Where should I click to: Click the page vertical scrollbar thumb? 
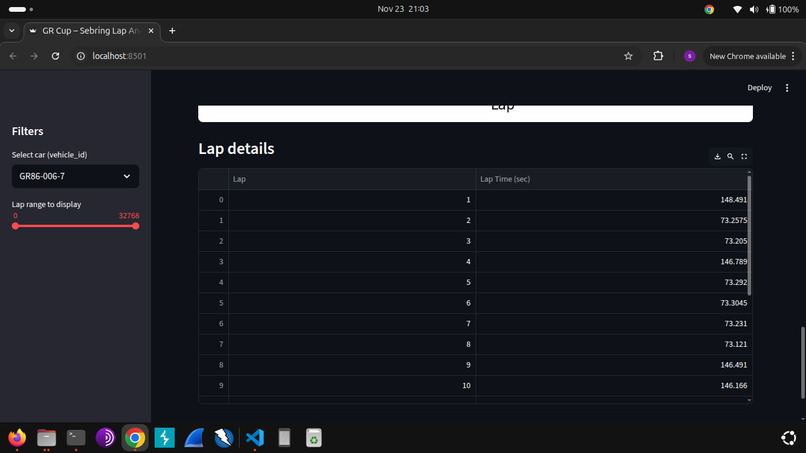point(802,363)
